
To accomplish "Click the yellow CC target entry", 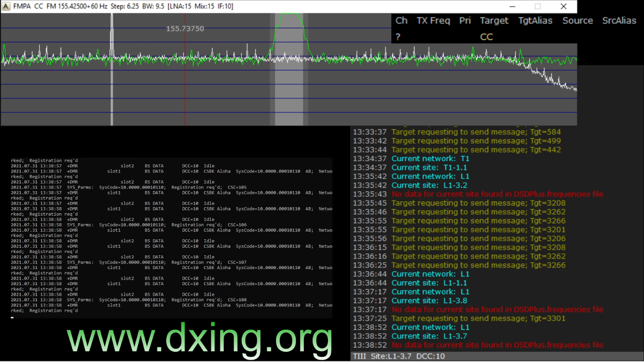I will point(487,37).
